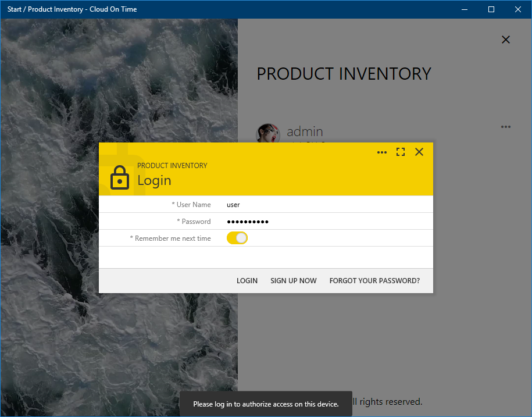Image resolution: width=532 pixels, height=417 pixels.
Task: Focus the User Name input field
Action: (x=326, y=205)
